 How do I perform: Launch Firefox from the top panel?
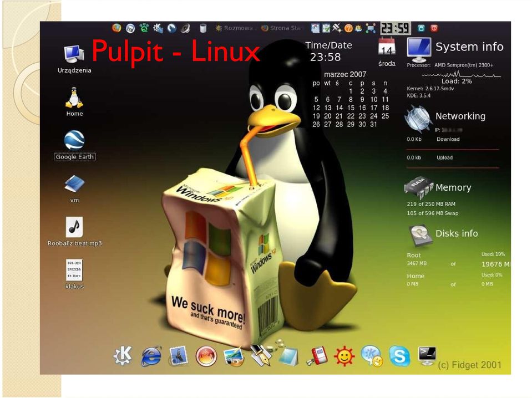pos(116,28)
